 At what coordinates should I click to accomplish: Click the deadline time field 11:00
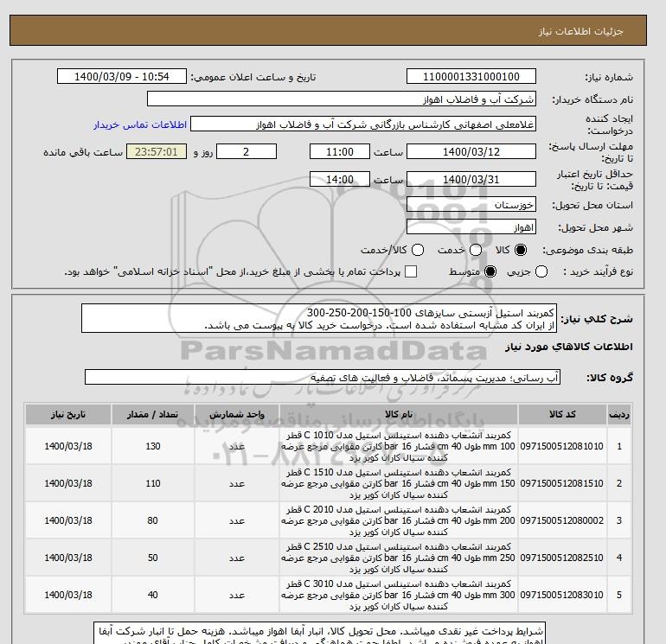(340, 151)
